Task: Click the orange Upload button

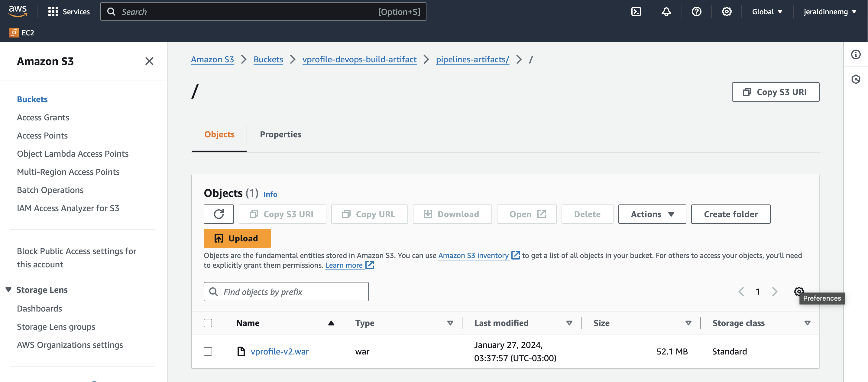Action: [237, 238]
